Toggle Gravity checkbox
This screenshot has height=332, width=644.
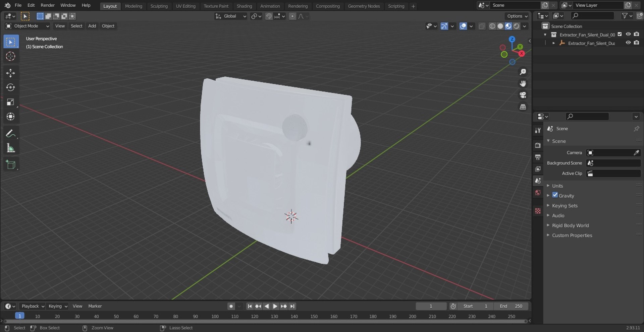pyautogui.click(x=555, y=195)
